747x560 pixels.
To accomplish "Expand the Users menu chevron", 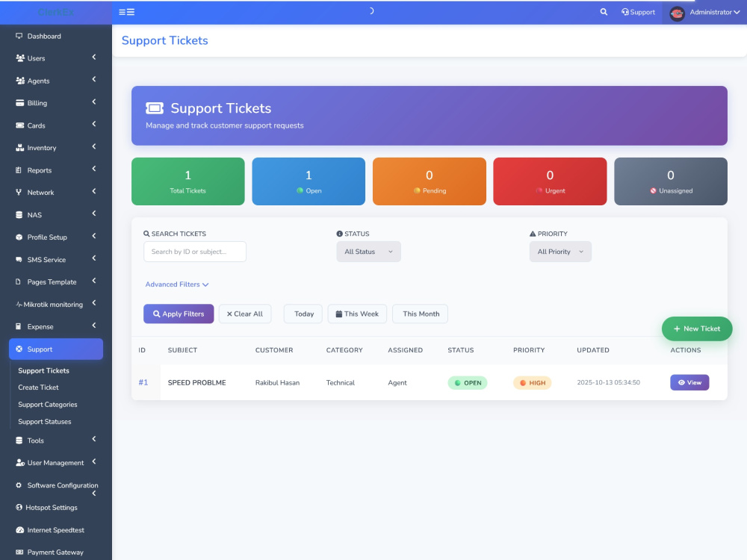I will (94, 57).
